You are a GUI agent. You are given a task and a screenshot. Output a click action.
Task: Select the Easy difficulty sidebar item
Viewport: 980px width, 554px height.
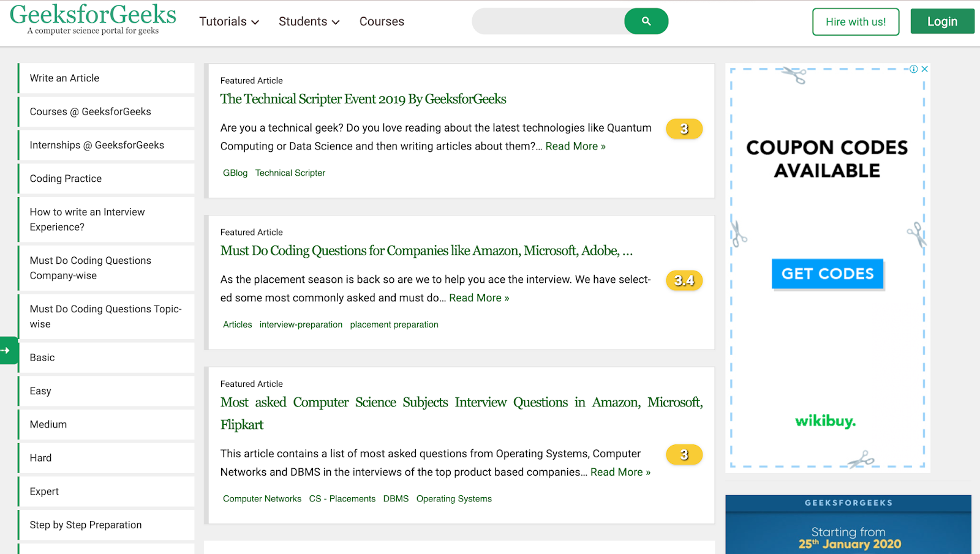106,391
